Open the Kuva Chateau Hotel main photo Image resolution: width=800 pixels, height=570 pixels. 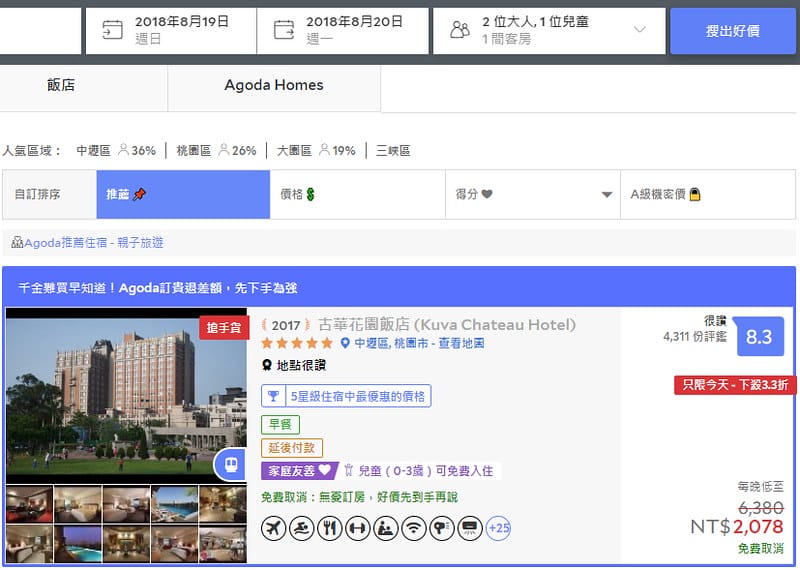(126, 395)
